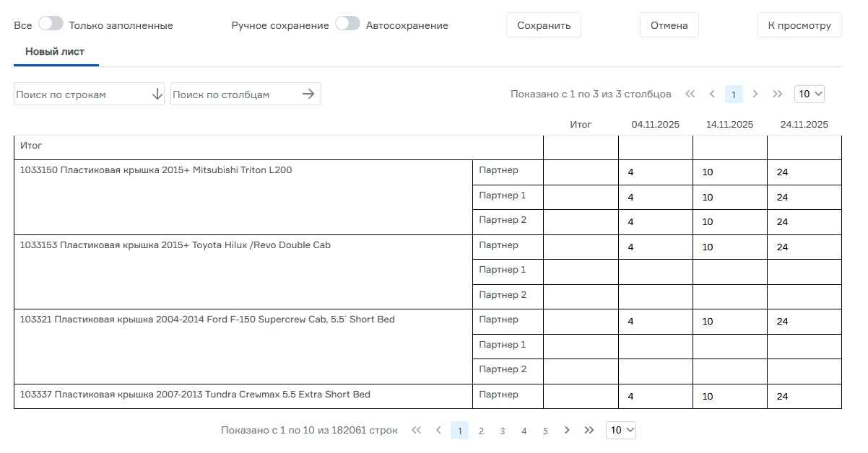Open rows per page dropdown
Screen dimensions: 868x453
click(620, 430)
